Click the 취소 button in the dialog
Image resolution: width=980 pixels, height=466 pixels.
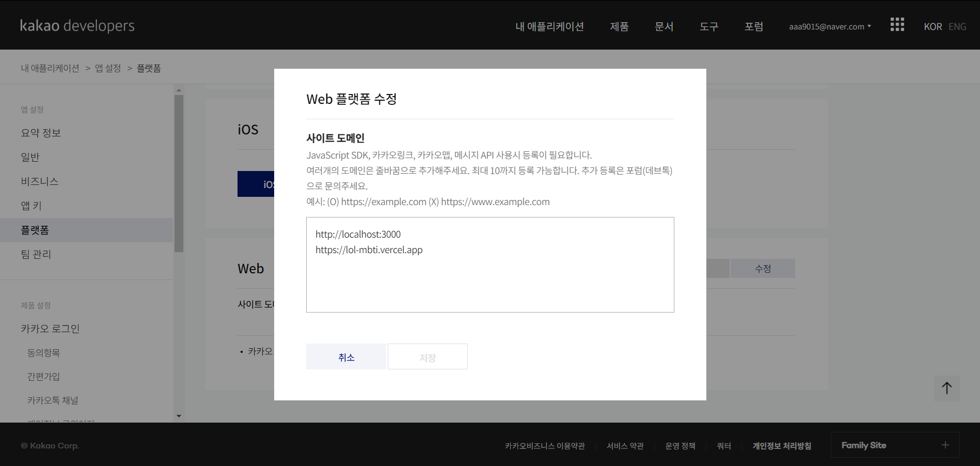(x=346, y=356)
